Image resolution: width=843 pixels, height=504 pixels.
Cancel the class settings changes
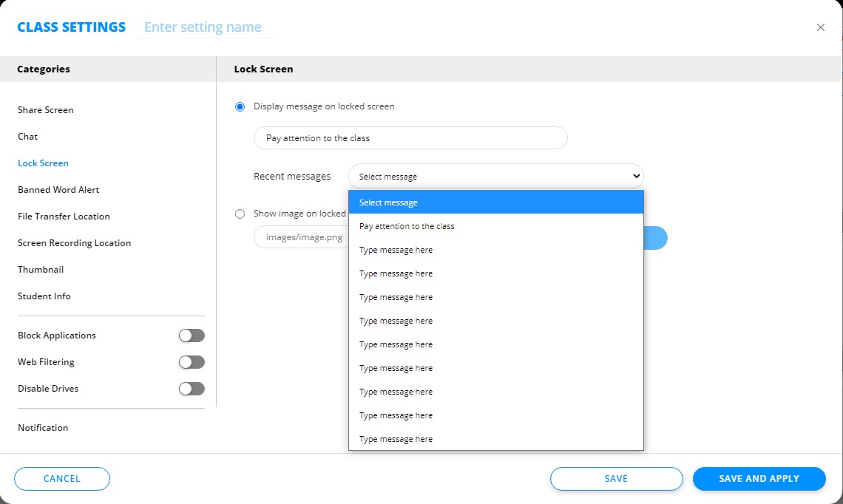pyautogui.click(x=62, y=479)
